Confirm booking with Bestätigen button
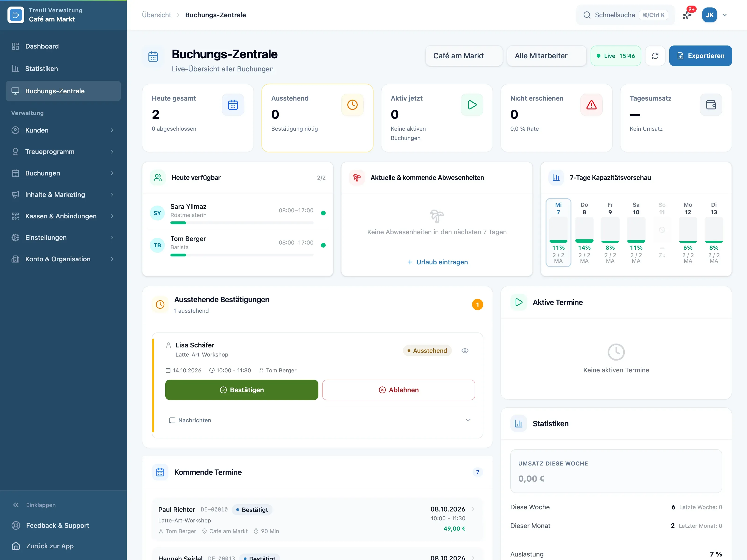 pyautogui.click(x=241, y=390)
